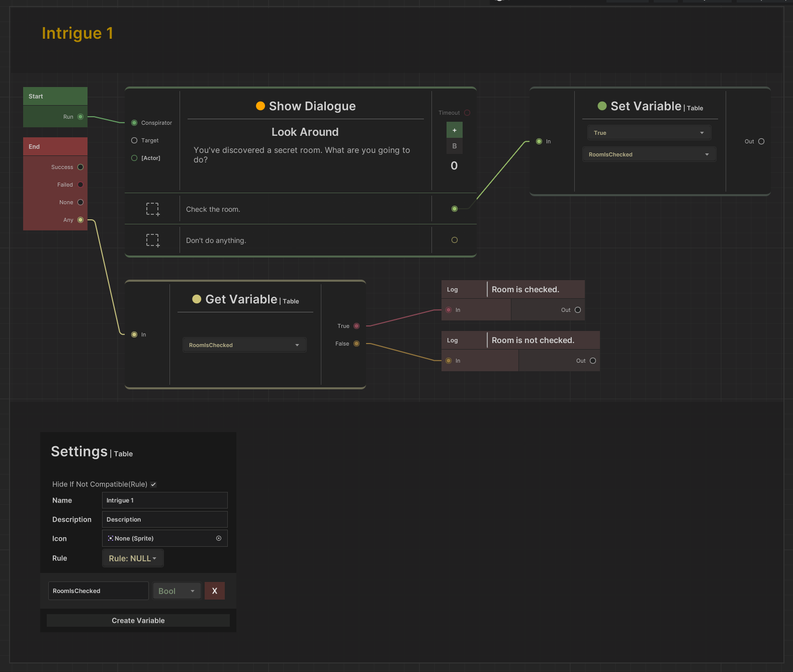Click the portrait selector icon beside Don't do anything
The width and height of the screenshot is (793, 672).
152,240
